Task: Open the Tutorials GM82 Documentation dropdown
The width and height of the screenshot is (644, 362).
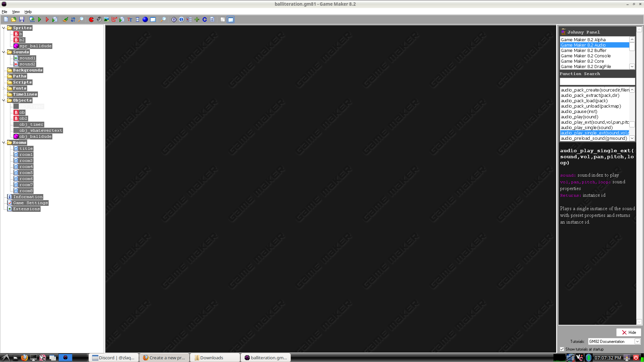Action: click(x=637, y=342)
